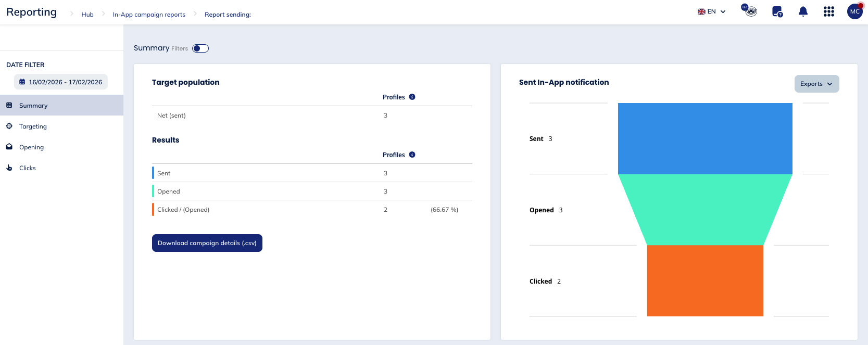Navigate to In-App campaign reports breadcrumb

coord(149,15)
